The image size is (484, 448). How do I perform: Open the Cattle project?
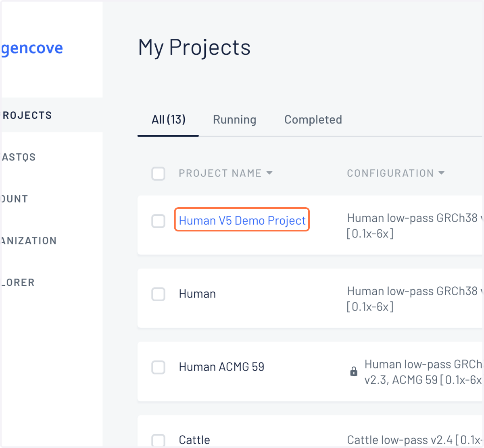tap(194, 440)
